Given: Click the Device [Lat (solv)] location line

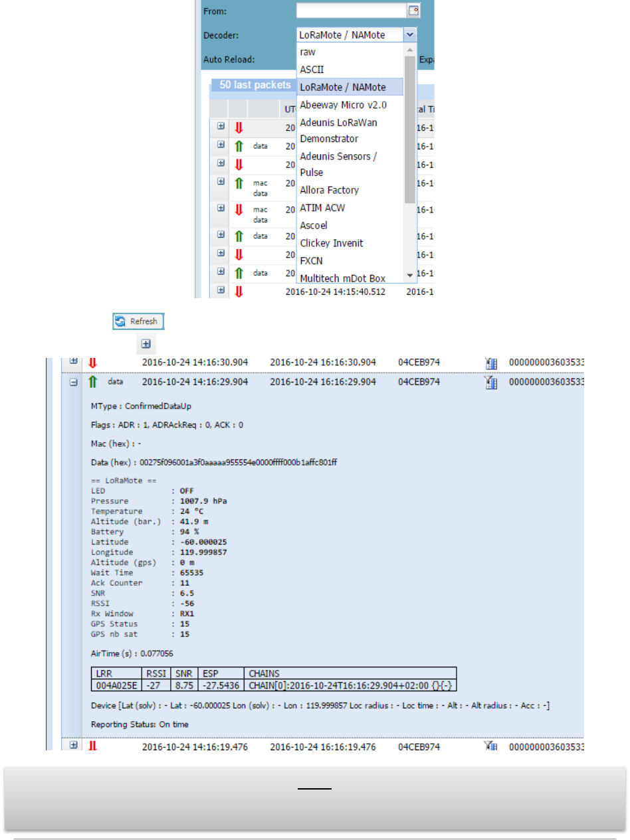Looking at the screenshot, I should pos(320,705).
